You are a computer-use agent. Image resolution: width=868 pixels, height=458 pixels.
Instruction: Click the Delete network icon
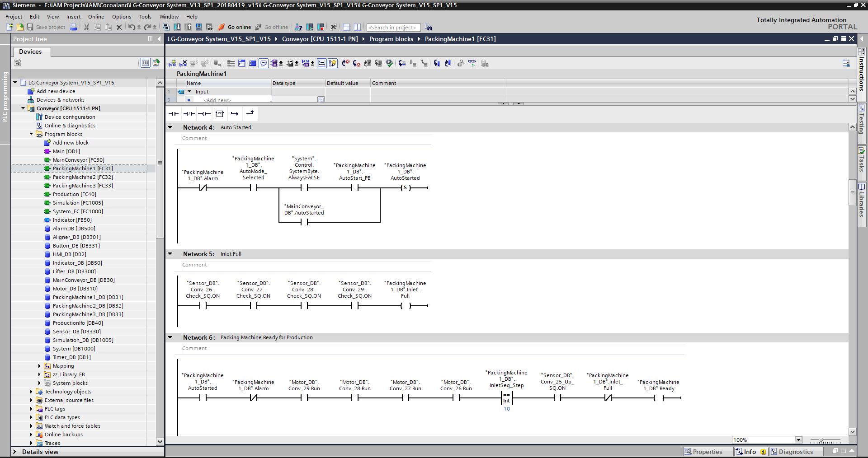pos(183,64)
